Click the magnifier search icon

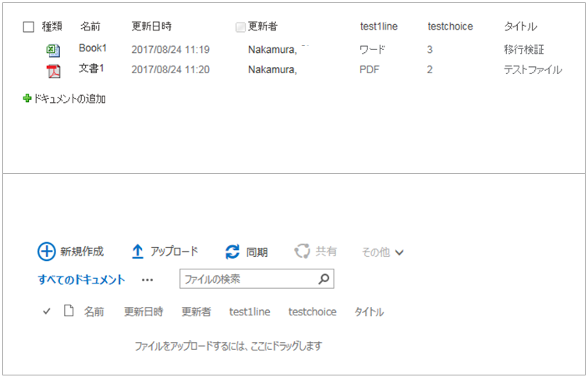324,279
